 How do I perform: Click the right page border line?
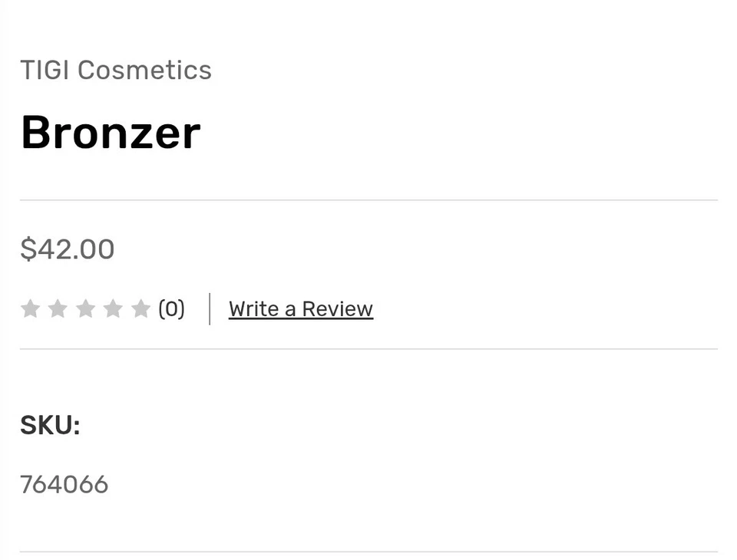(735, 280)
